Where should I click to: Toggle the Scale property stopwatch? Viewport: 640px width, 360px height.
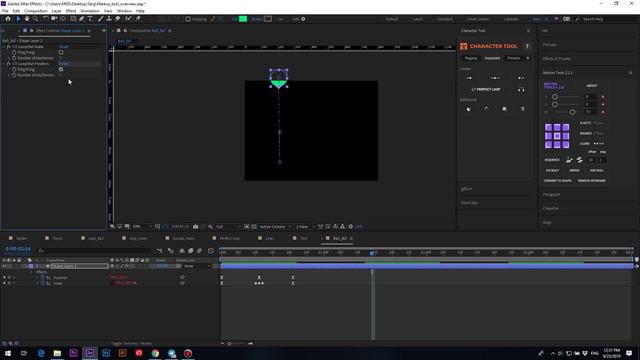tap(42, 283)
